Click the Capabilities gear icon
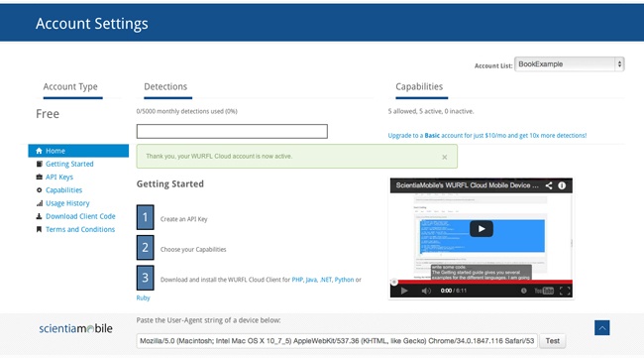644x358 pixels. (x=39, y=190)
